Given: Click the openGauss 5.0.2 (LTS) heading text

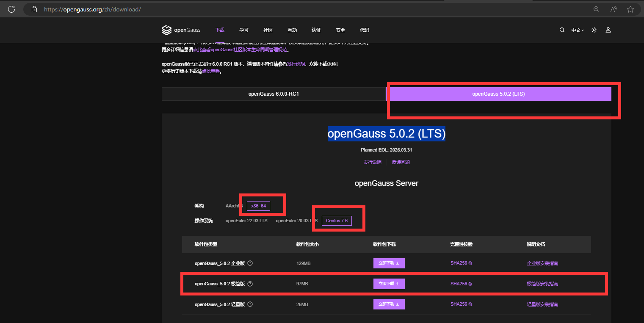Looking at the screenshot, I should pyautogui.click(x=387, y=134).
